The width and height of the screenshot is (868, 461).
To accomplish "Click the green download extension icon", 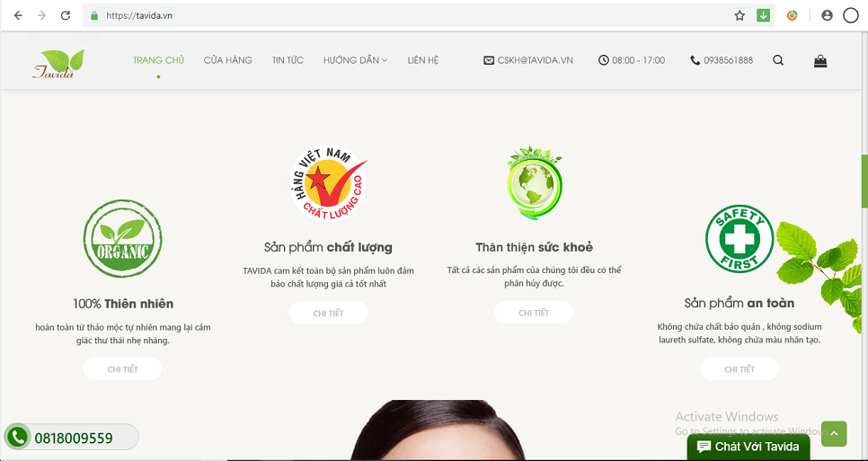I will (x=764, y=15).
